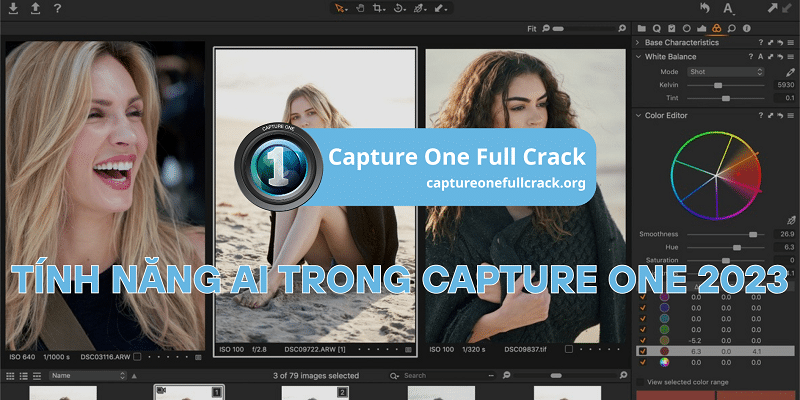Click the Fit zoom label above viewer
Screen dimensions: 800x400
[532, 29]
